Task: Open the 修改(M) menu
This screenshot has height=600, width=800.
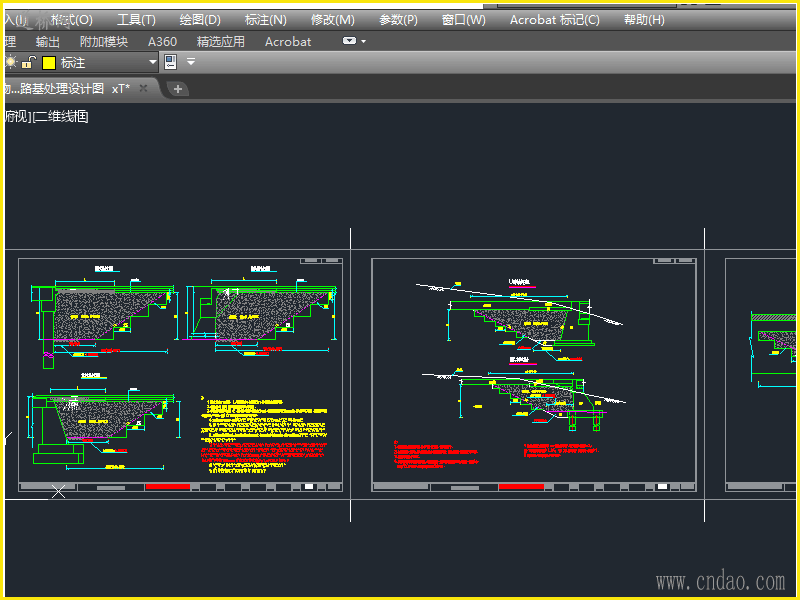Action: pos(332,20)
